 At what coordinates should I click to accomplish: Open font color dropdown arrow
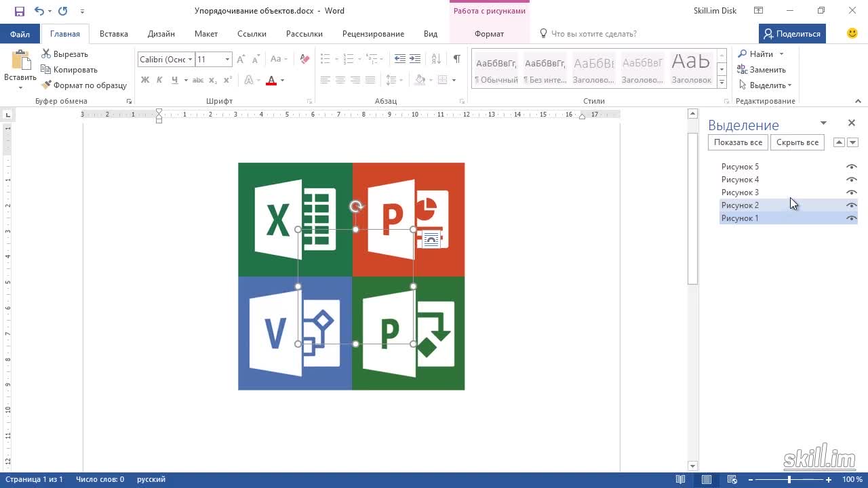(282, 80)
